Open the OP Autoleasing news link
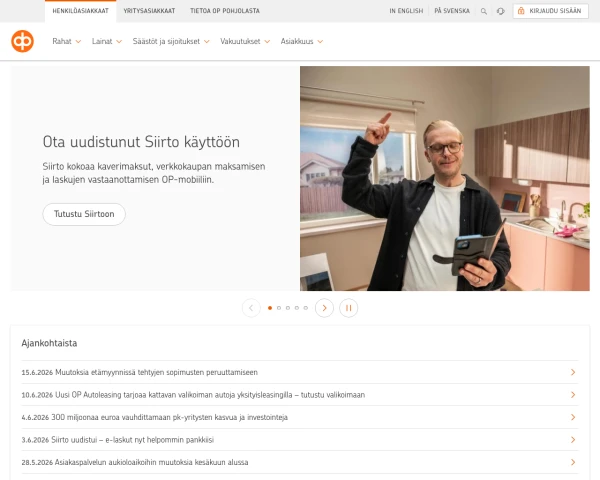 coord(193,395)
